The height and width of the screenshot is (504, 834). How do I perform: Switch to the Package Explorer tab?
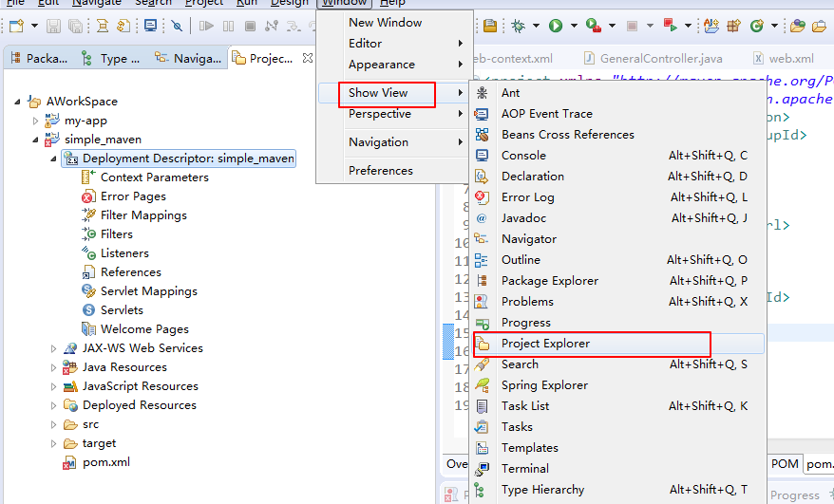click(x=39, y=59)
